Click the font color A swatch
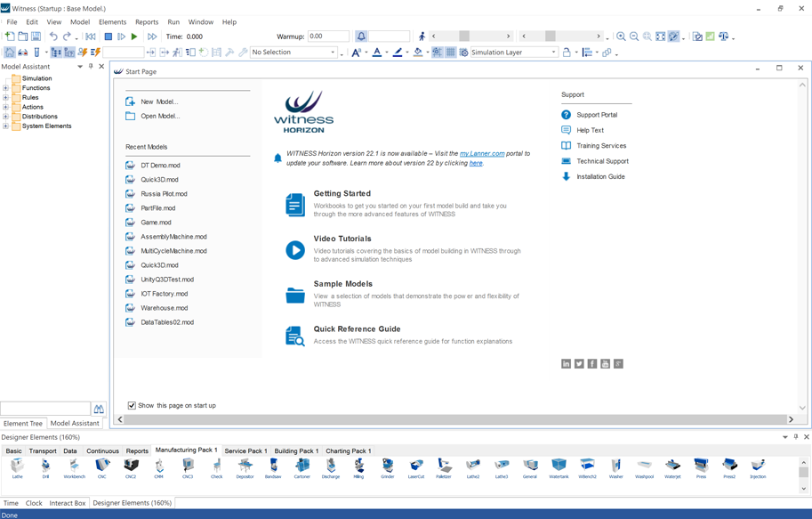This screenshot has width=812, height=519. point(377,52)
